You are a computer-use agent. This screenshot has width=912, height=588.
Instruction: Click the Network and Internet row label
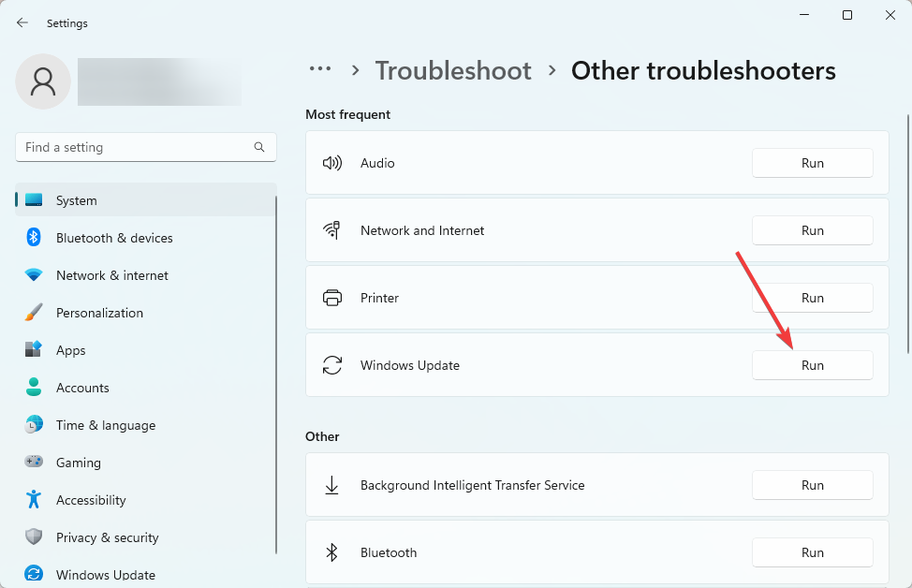[422, 230]
